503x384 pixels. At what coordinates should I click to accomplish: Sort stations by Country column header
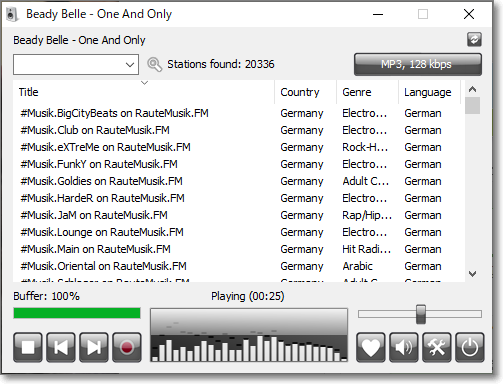tap(305, 92)
